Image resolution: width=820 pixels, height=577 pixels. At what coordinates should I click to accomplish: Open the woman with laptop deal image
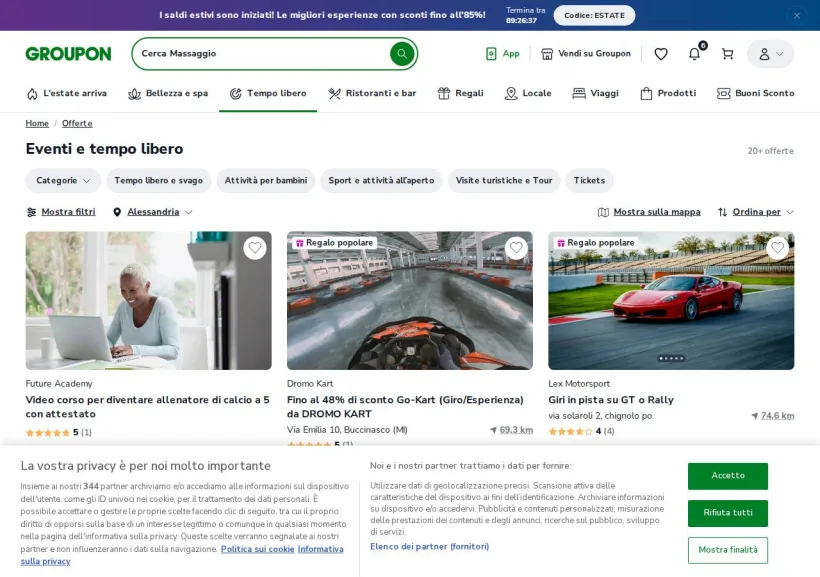(149, 301)
